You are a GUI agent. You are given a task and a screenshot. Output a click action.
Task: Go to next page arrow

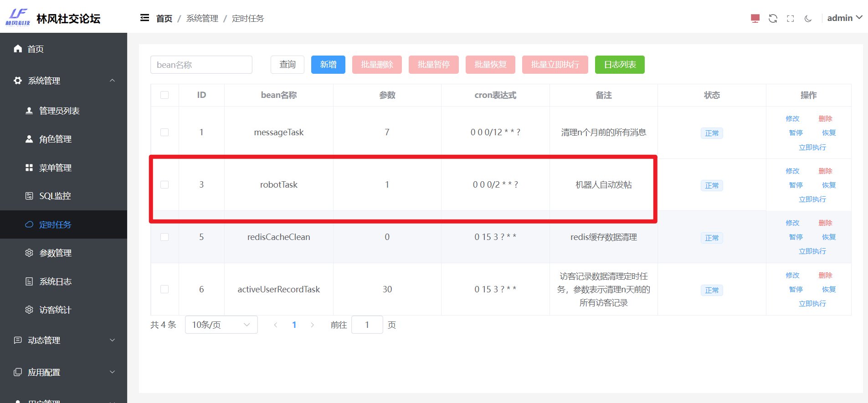312,325
